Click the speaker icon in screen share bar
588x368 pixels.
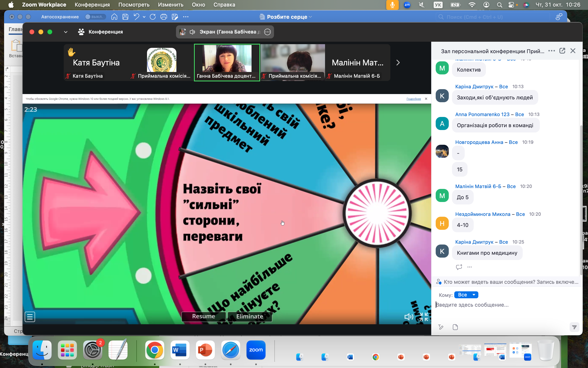193,32
